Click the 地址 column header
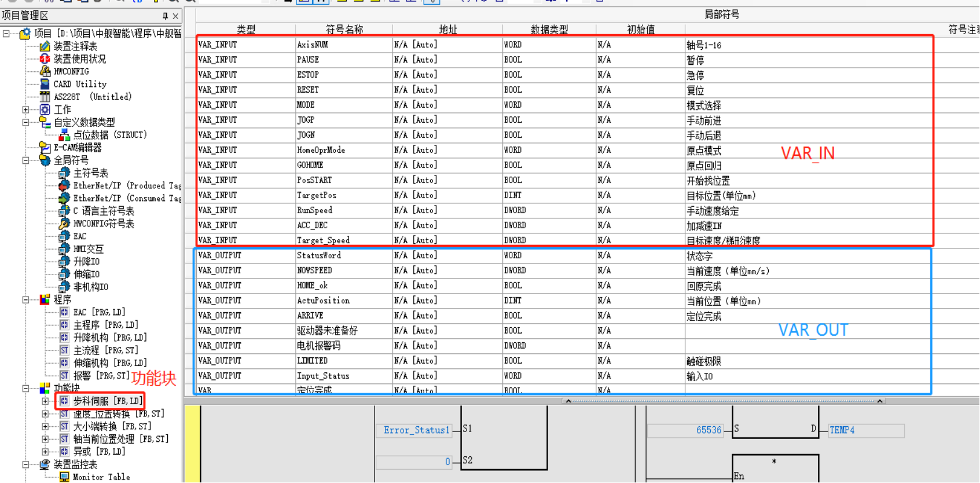The width and height of the screenshot is (980, 483). pyautogui.click(x=448, y=30)
